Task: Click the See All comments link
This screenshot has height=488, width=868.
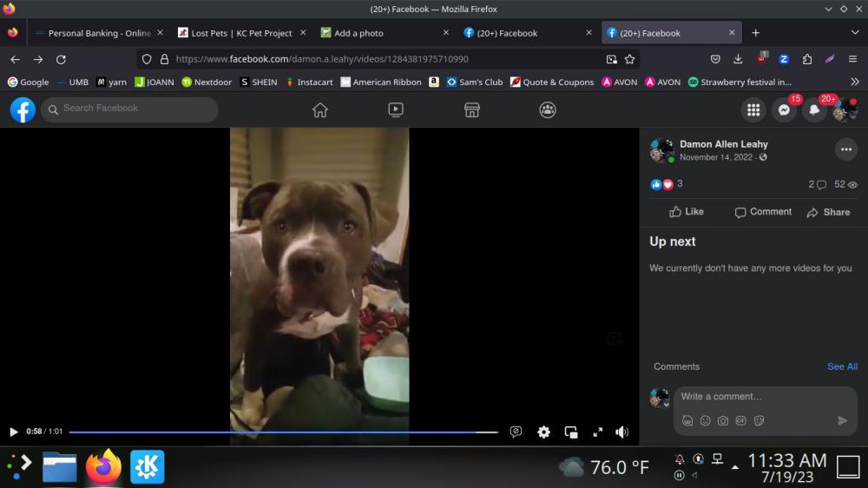Action: [842, 366]
